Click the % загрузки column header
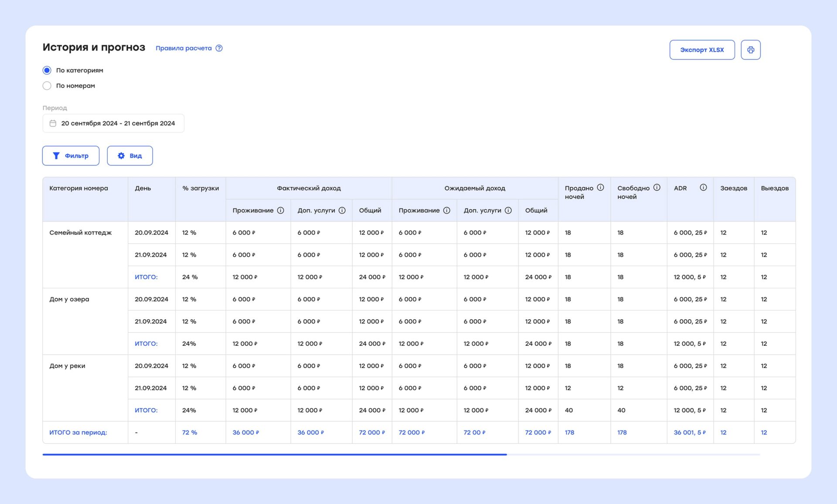The image size is (837, 504). coord(201,188)
